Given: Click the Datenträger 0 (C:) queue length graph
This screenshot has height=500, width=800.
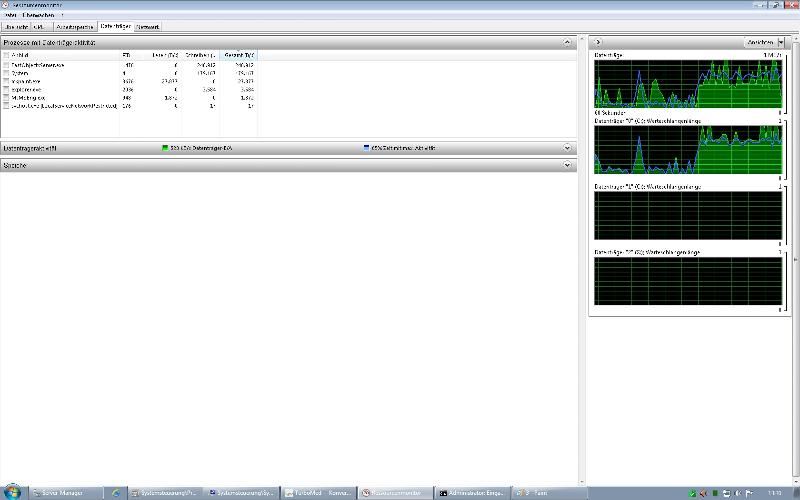Looking at the screenshot, I should (x=688, y=149).
